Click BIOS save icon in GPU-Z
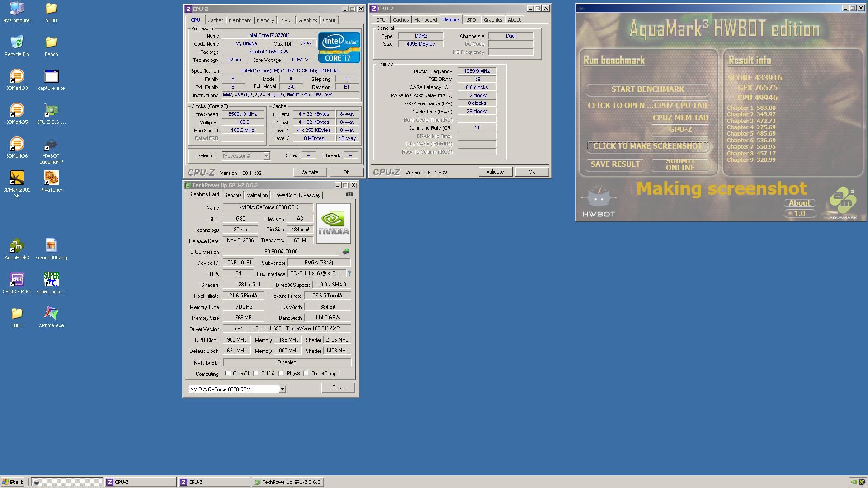Image resolution: width=868 pixels, height=488 pixels. pyautogui.click(x=346, y=252)
